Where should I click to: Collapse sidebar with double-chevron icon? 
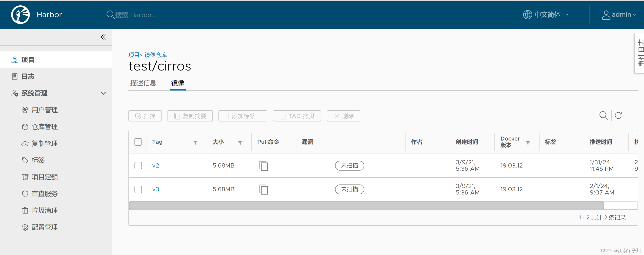pos(103,37)
